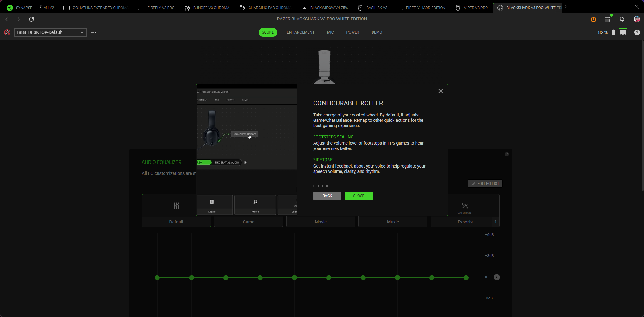Open the Audio Equalizer help question mark
This screenshot has width=644, height=317.
pyautogui.click(x=507, y=154)
